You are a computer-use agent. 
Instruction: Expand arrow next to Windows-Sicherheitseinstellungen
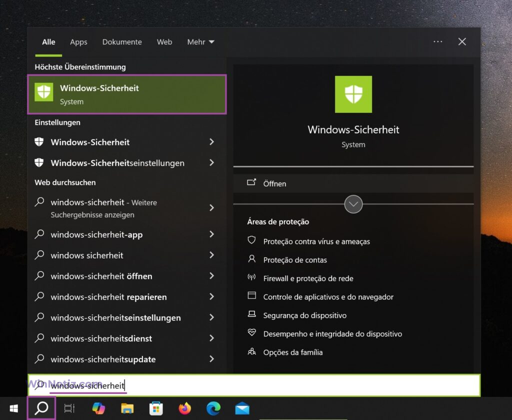point(211,163)
